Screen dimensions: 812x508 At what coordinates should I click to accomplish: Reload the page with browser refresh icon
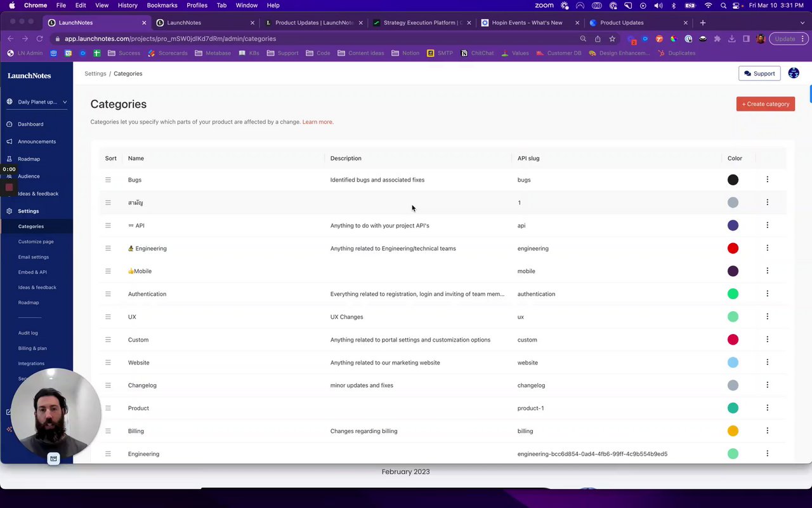39,39
